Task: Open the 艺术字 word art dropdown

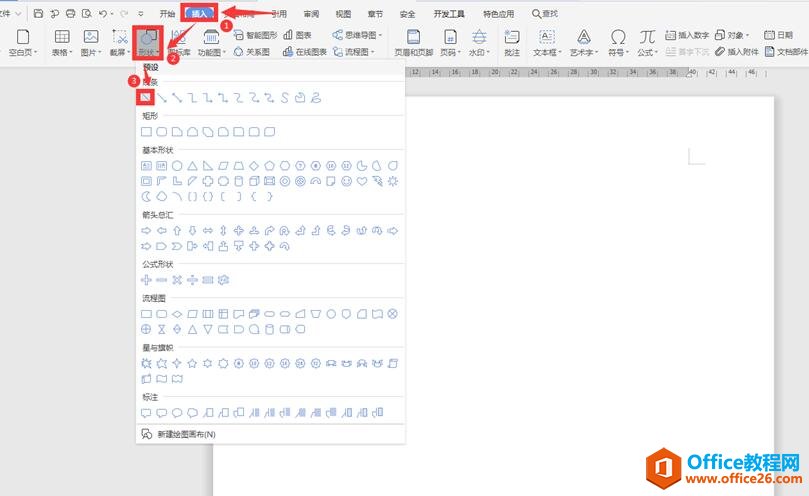Action: (584, 52)
